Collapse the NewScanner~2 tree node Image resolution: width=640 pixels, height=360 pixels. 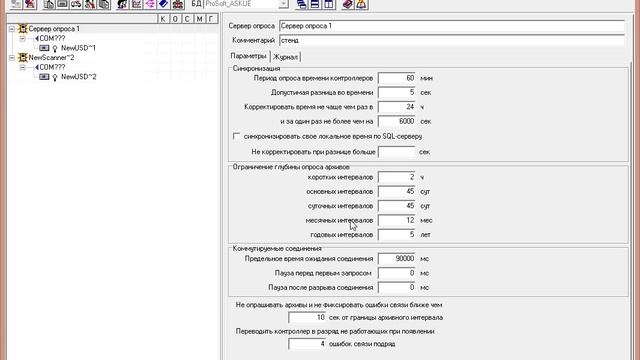click(x=12, y=58)
